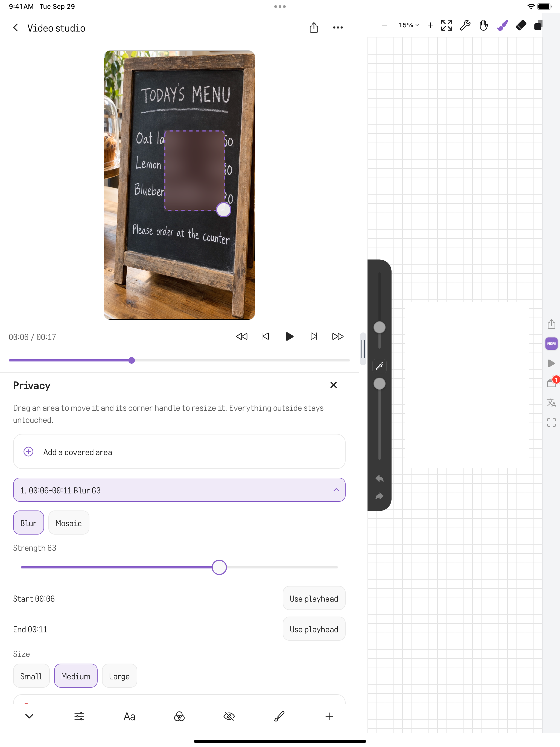Click the video timeline playhead
The image size is (560, 747).
coord(132,360)
